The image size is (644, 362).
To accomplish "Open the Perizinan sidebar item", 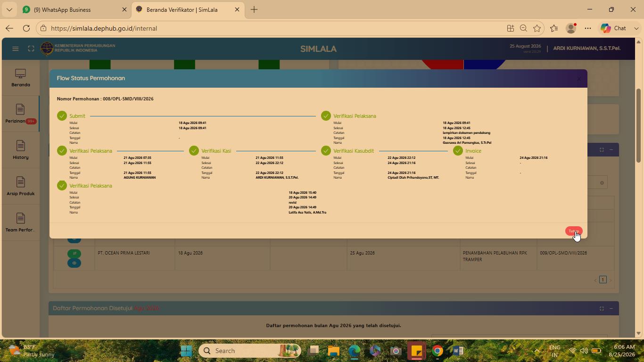I will click(x=20, y=114).
